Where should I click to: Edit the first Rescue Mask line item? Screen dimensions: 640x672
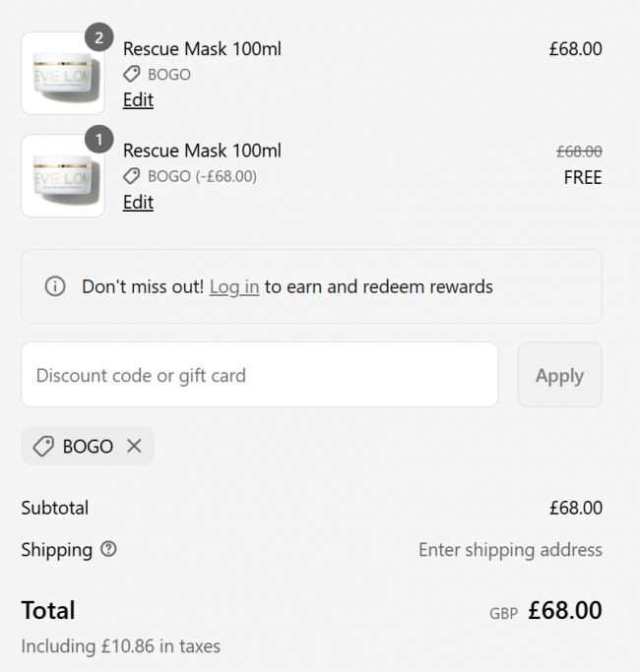138,100
